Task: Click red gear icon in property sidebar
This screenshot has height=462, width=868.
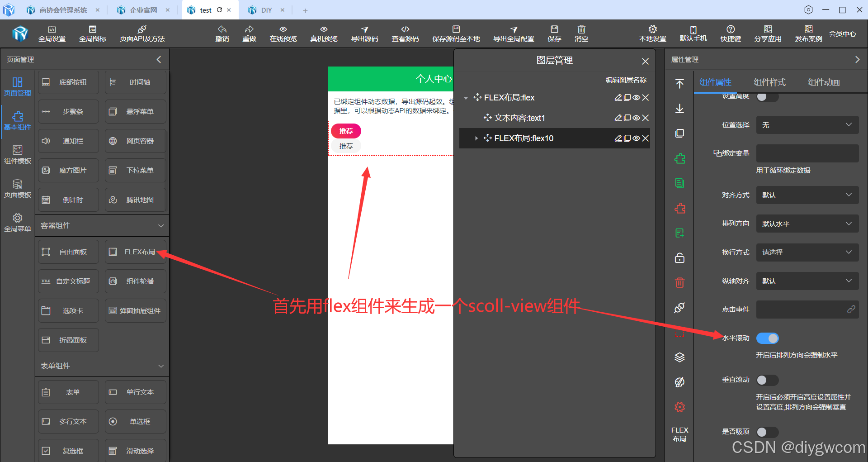Action: (x=679, y=407)
